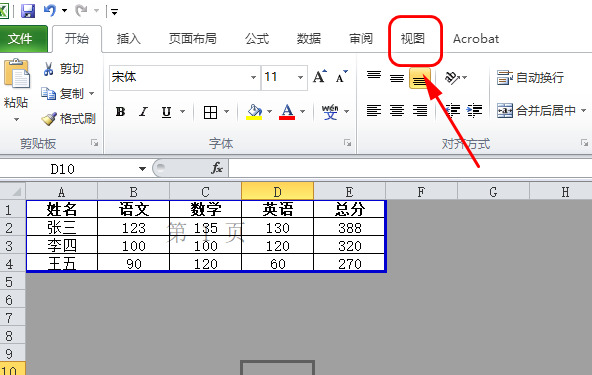
Task: Apply the red font color
Action: pos(287,112)
